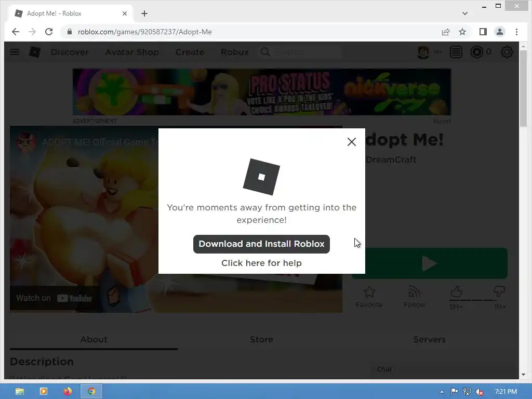The height and width of the screenshot is (399, 532).
Task: Open a new browser tab
Action: coord(144,14)
